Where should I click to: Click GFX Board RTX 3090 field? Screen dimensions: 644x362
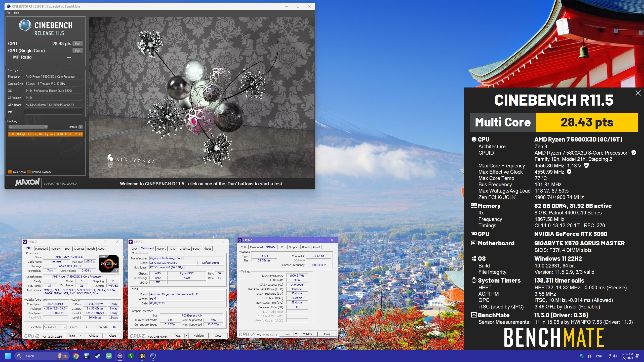click(54, 105)
